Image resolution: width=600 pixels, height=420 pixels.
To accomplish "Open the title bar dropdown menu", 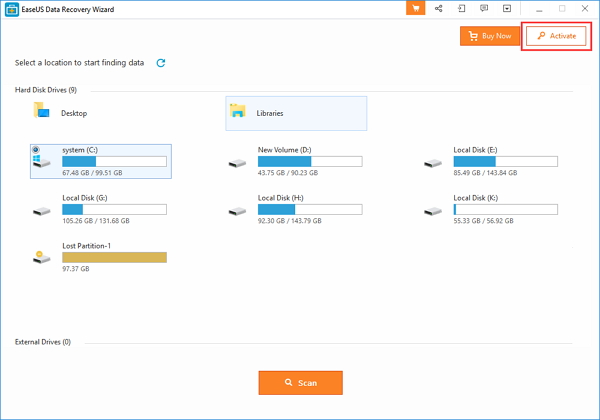I will pyautogui.click(x=509, y=8).
